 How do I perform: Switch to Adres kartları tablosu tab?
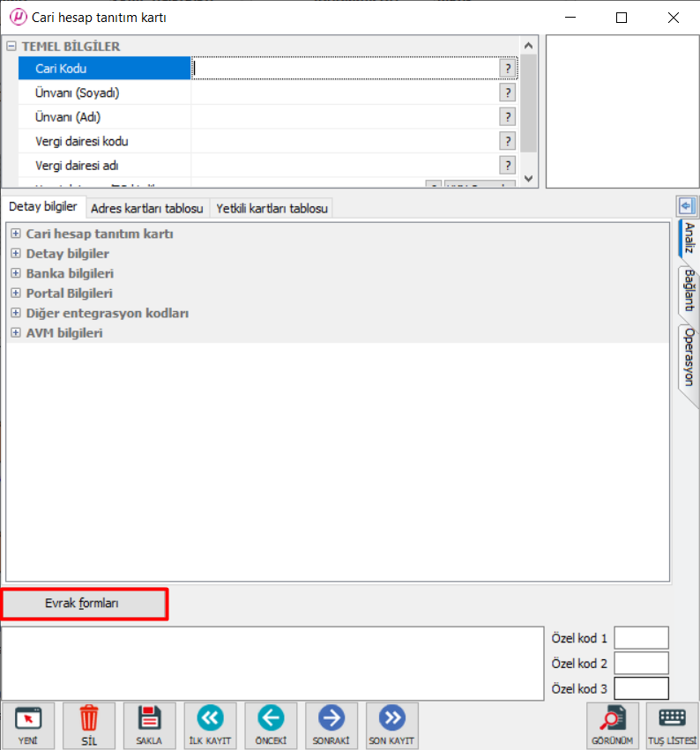pyautogui.click(x=147, y=209)
